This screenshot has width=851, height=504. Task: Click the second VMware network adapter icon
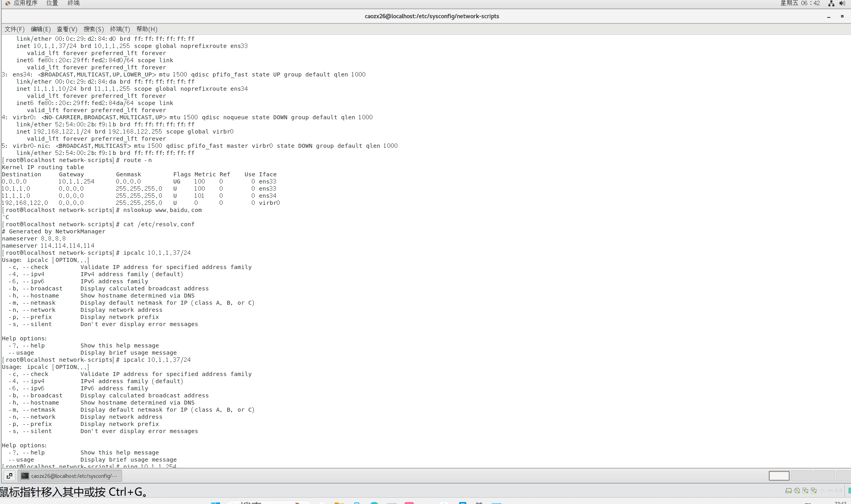pos(814,491)
